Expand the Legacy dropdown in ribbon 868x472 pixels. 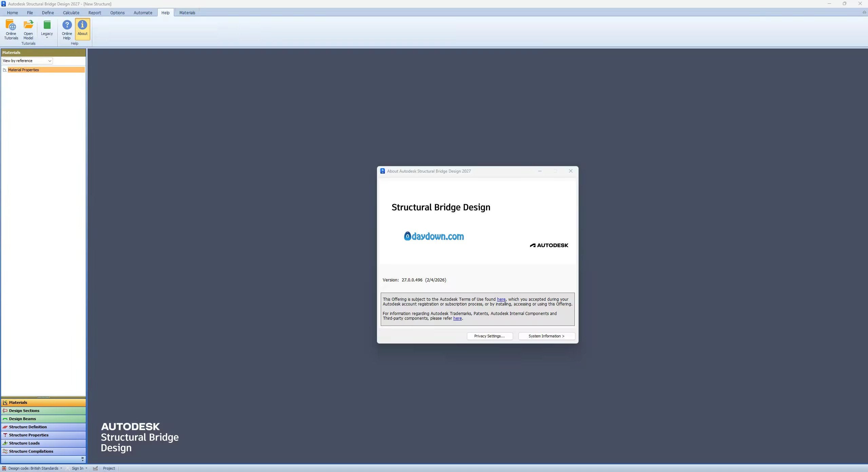tap(47, 30)
